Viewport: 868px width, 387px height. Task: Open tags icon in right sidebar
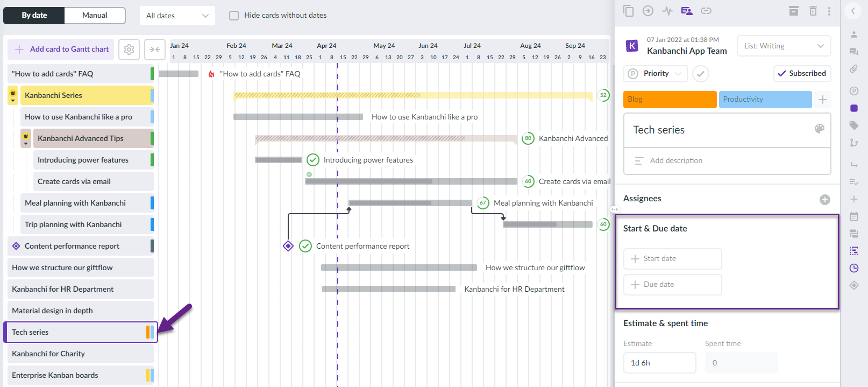(x=854, y=125)
